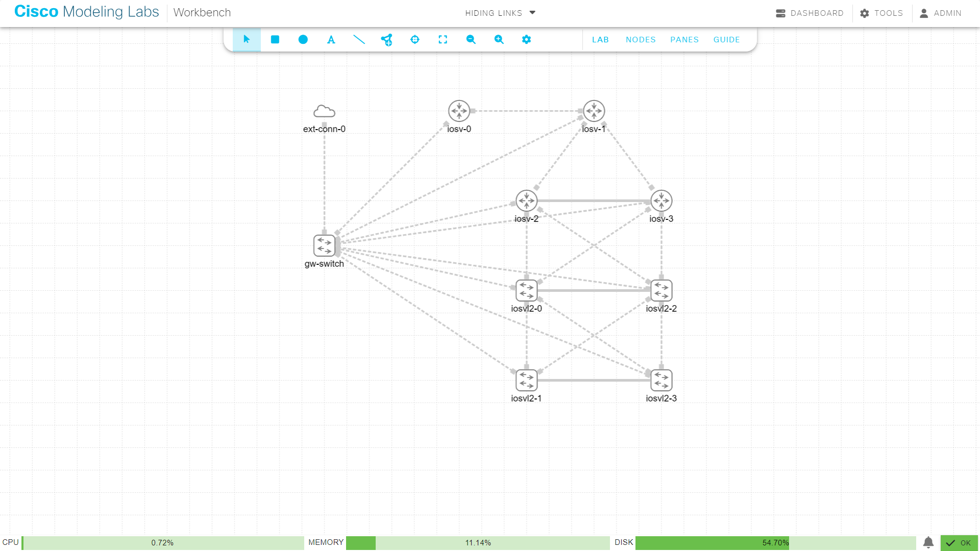Open the TOOLS menu

[x=881, y=13]
